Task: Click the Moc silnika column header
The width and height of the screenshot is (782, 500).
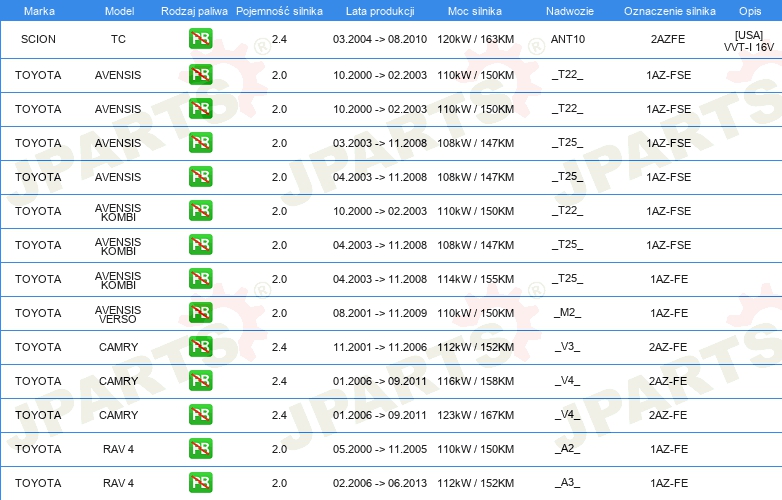Action: coord(475,11)
